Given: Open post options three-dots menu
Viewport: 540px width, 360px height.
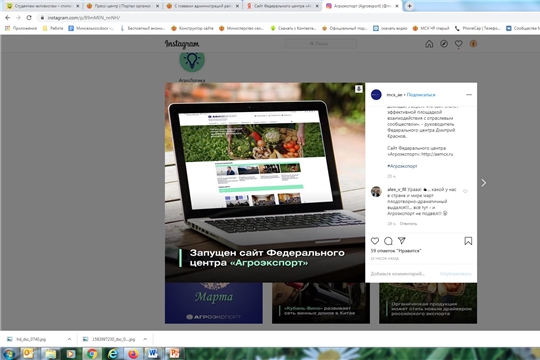Looking at the screenshot, I should point(469,94).
